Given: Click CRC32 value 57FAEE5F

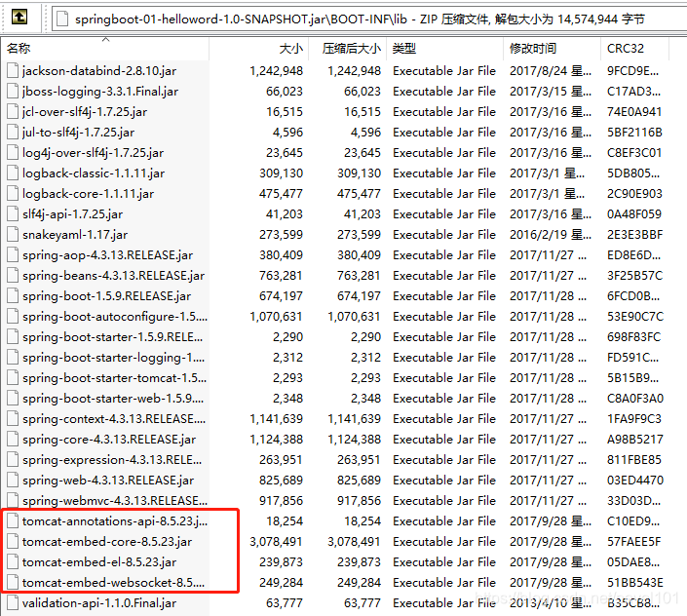Looking at the screenshot, I should coord(634,542).
